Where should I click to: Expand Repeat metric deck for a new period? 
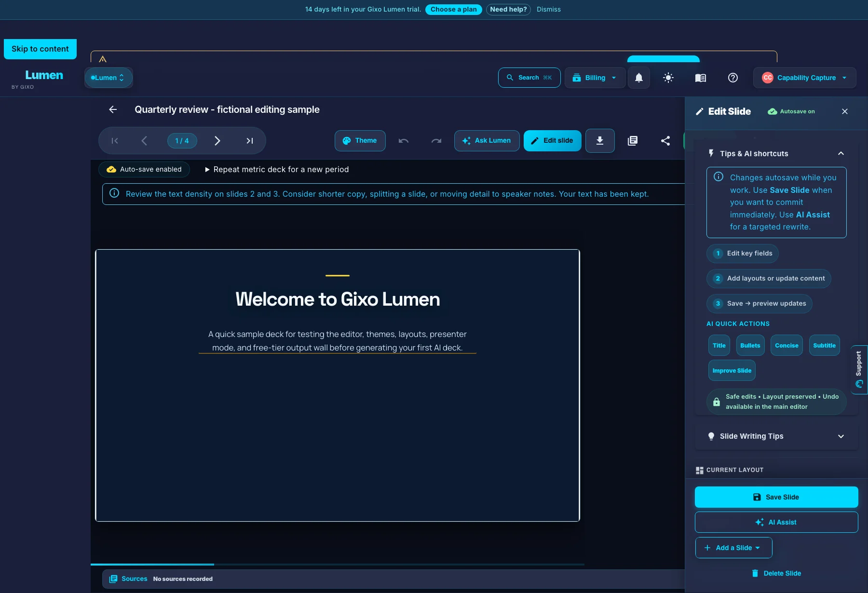pyautogui.click(x=277, y=169)
